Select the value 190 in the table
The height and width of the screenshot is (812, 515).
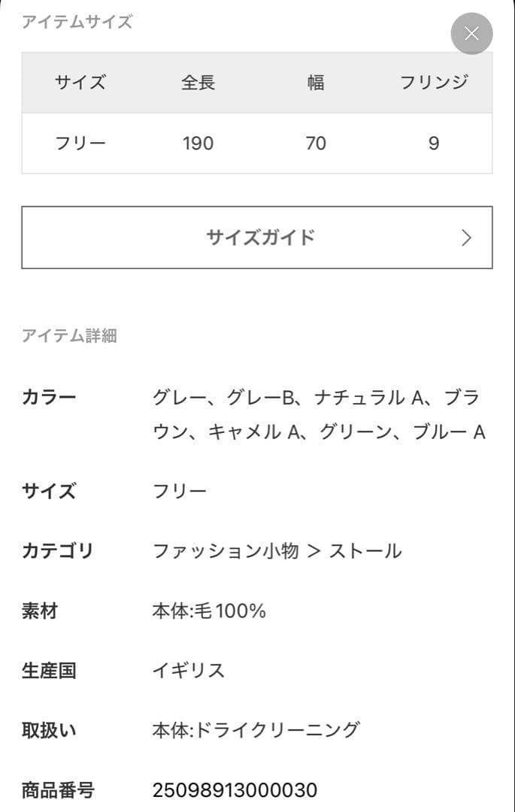pyautogui.click(x=197, y=144)
